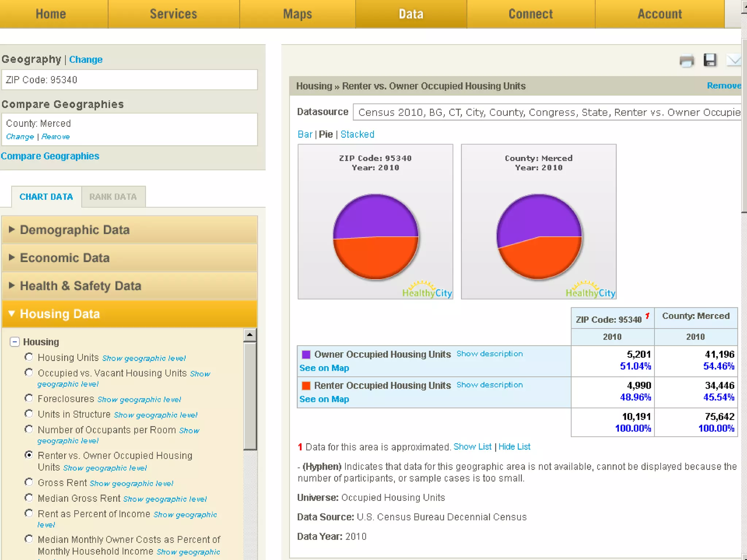The height and width of the screenshot is (560, 747).
Task: Click the email envelope icon
Action: [734, 60]
